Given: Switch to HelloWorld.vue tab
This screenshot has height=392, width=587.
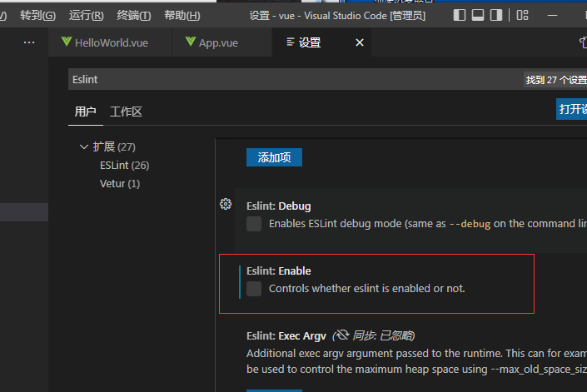Looking at the screenshot, I should click(x=110, y=42).
